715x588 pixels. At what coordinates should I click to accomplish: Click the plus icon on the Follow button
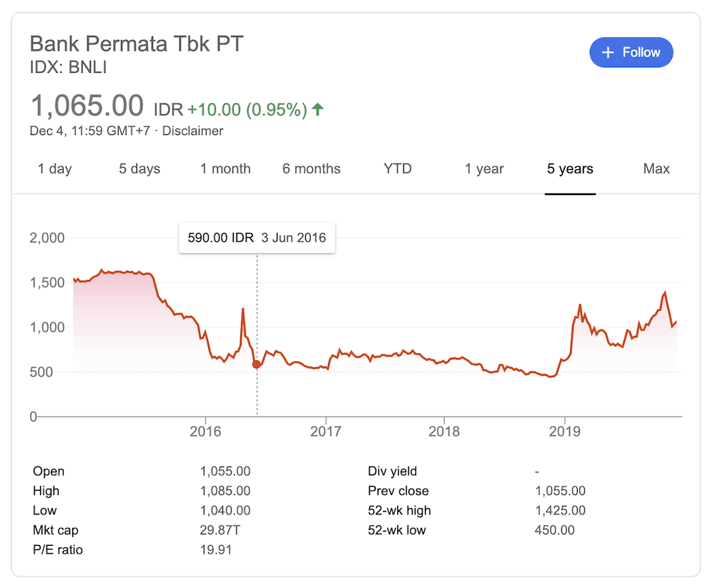(x=608, y=52)
